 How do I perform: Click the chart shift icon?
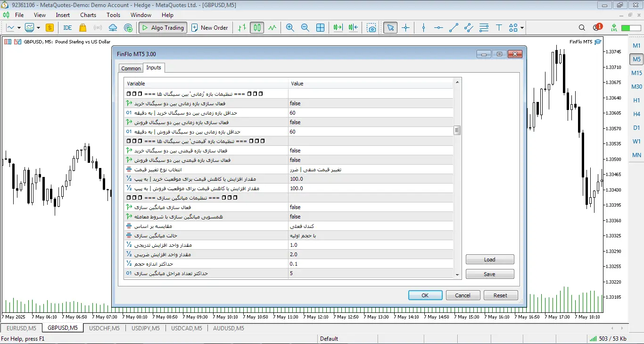(354, 28)
